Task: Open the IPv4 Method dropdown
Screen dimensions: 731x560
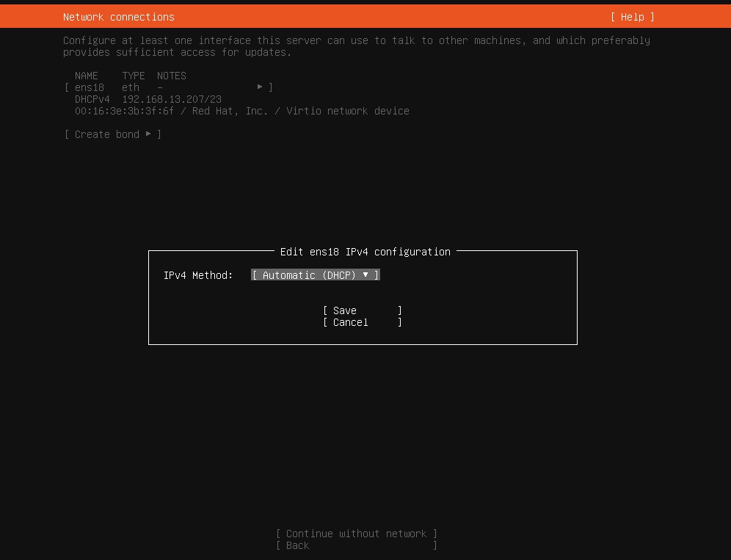Action: 316,275
